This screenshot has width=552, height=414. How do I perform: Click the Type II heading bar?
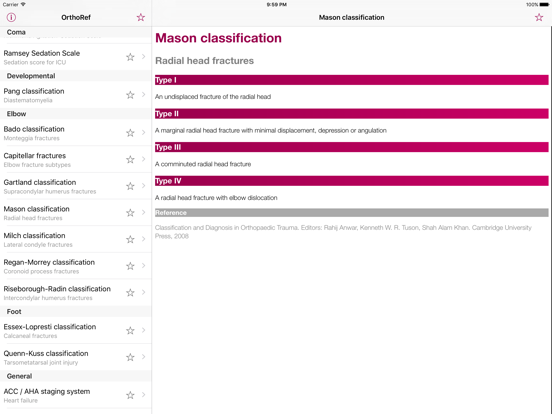[351, 114]
